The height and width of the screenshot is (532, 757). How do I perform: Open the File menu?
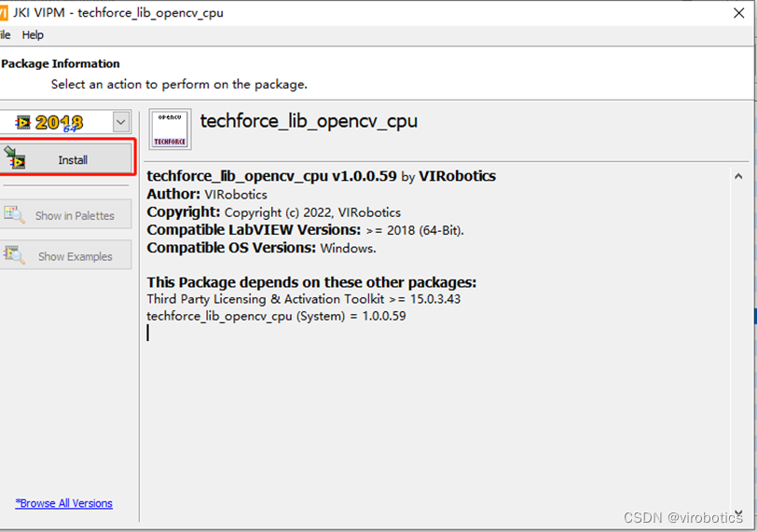click(6, 35)
